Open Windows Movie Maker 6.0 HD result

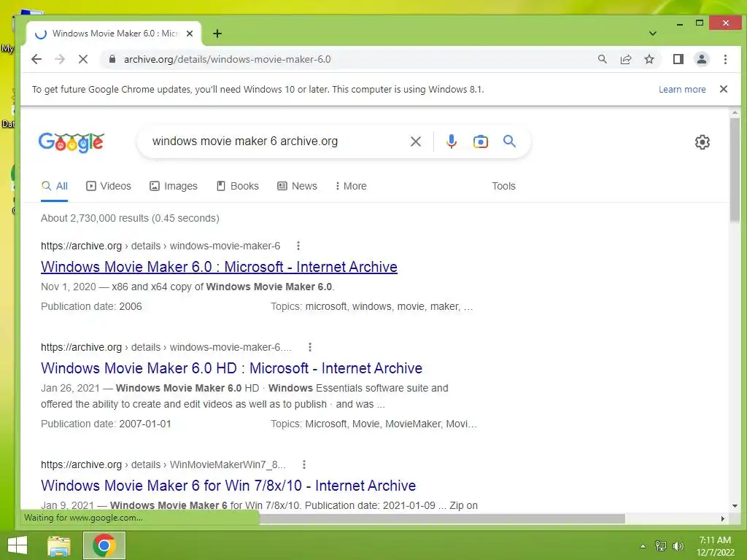[x=231, y=368]
